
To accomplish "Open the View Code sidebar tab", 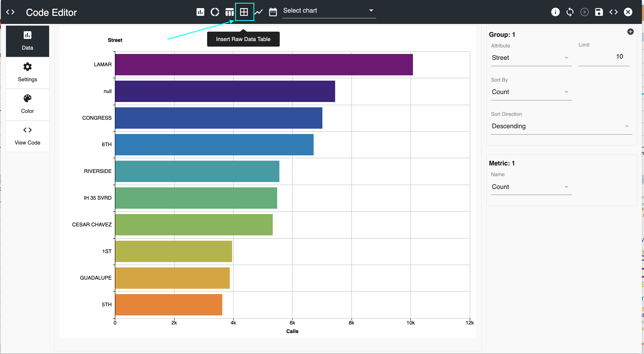I will [x=28, y=136].
